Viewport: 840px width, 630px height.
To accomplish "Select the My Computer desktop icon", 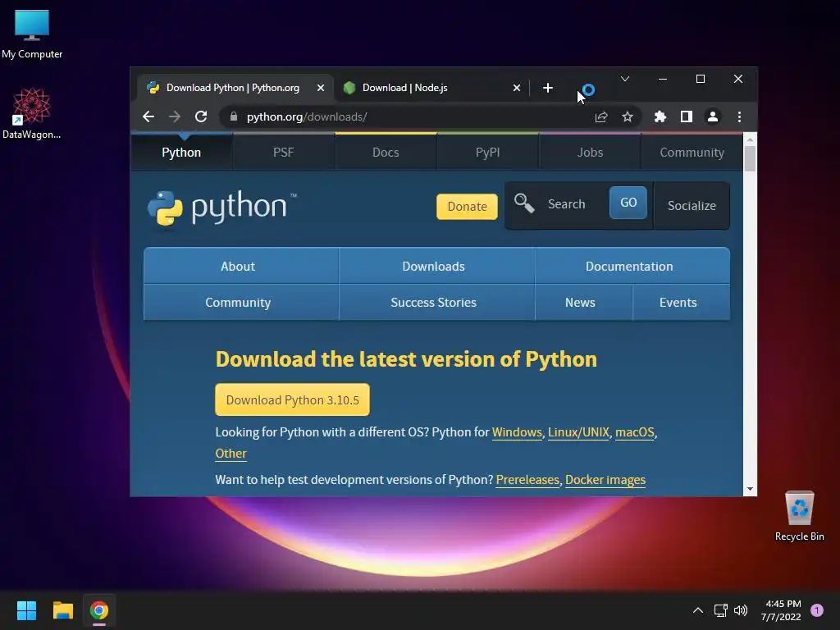I will [32, 33].
